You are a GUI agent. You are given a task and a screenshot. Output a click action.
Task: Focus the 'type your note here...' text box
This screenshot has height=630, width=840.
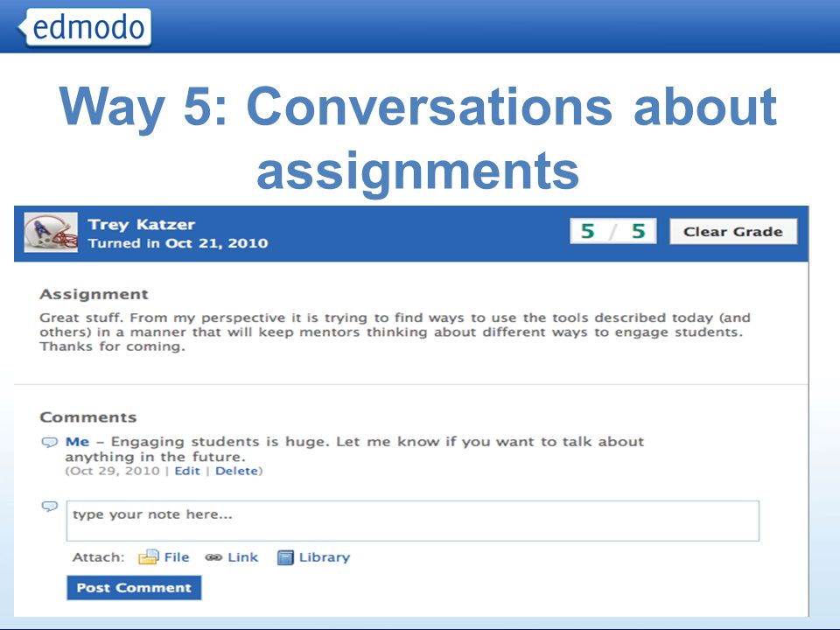pyautogui.click(x=412, y=521)
